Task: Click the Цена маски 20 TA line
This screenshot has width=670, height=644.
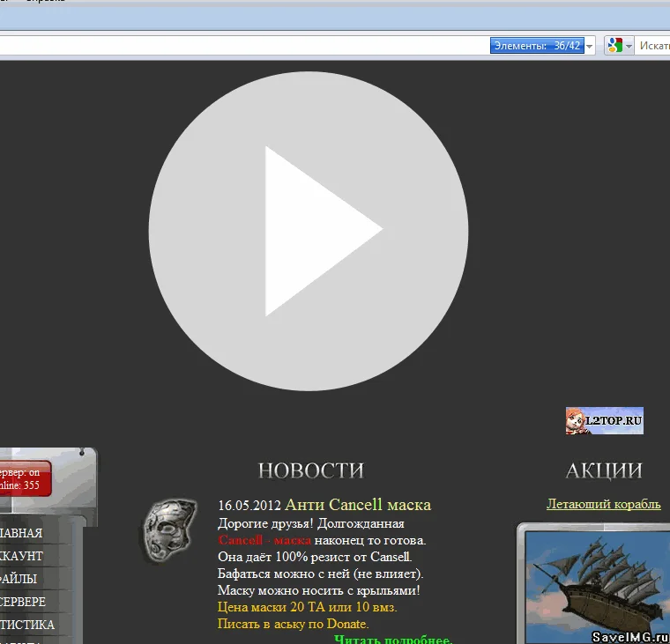Action: [307, 607]
